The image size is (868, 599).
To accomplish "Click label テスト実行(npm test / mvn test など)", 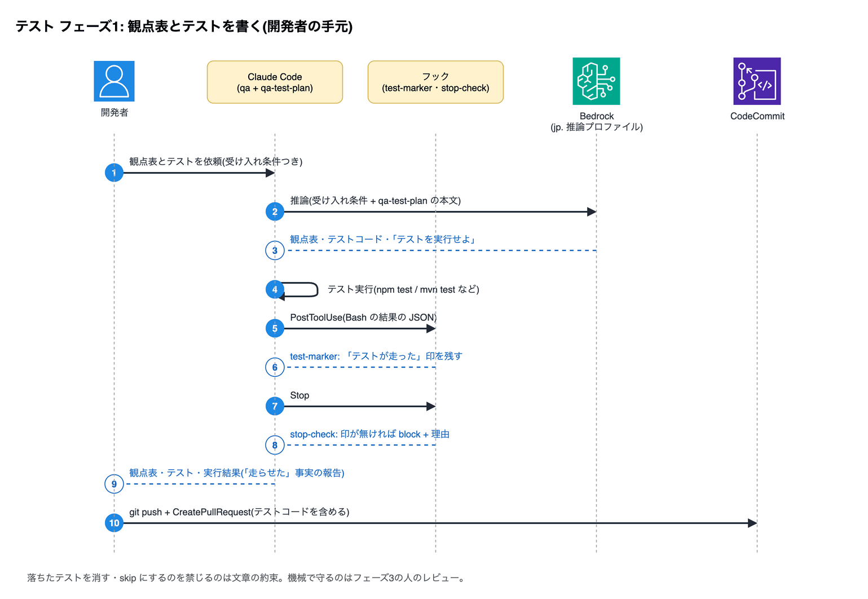I will pyautogui.click(x=403, y=289).
